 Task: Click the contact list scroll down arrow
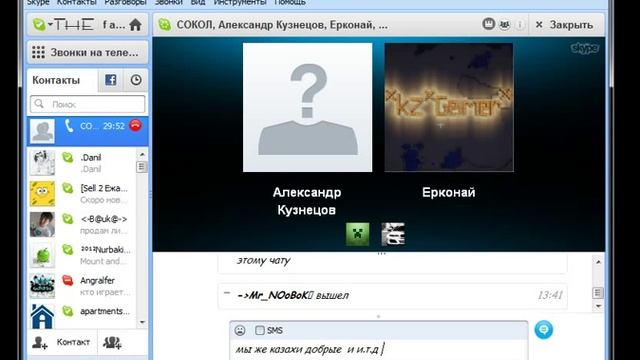(x=142, y=322)
